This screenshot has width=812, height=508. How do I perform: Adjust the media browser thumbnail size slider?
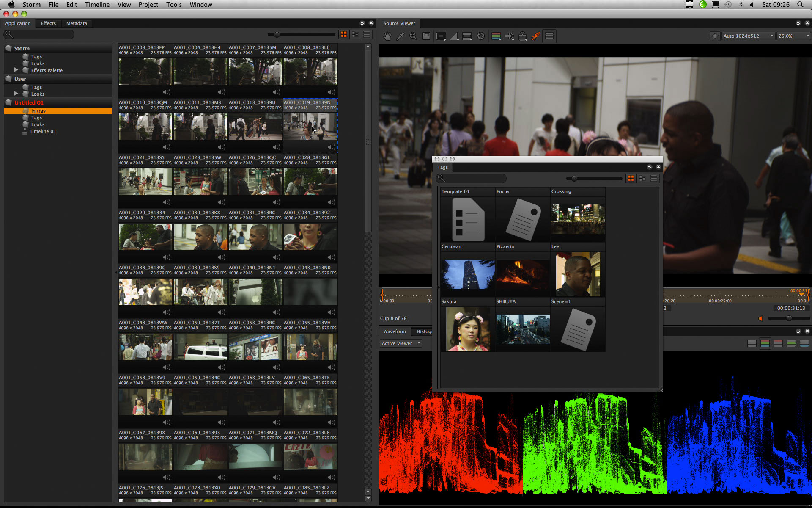(x=277, y=35)
